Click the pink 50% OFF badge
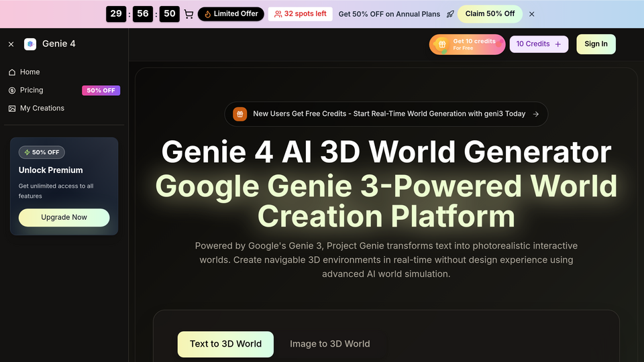 click(101, 90)
